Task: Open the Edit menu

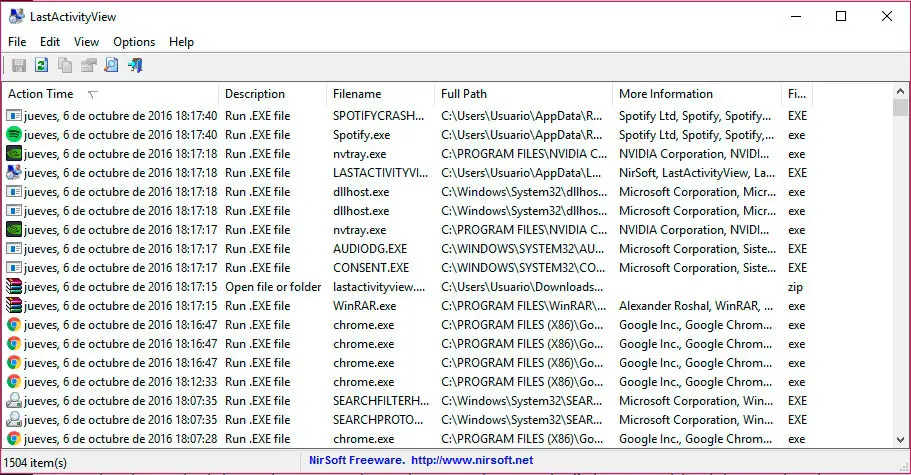Action: [x=49, y=42]
